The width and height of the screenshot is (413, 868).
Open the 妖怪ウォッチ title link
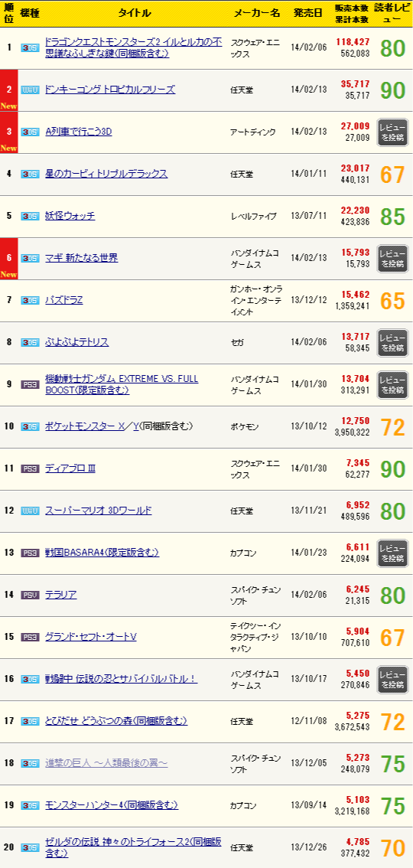pos(70,216)
